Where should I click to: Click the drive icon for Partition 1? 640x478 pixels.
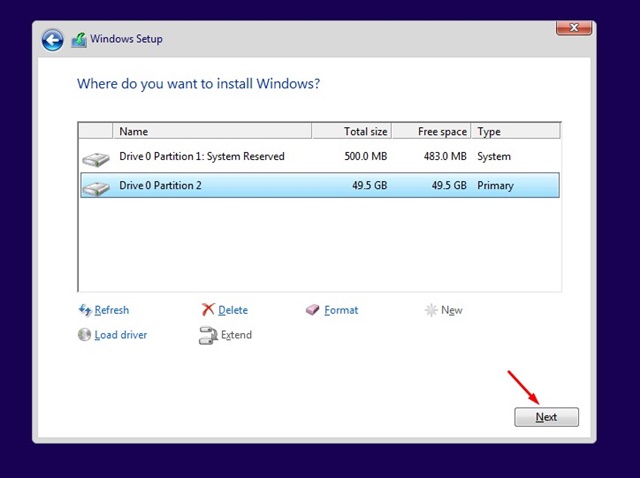click(96, 159)
